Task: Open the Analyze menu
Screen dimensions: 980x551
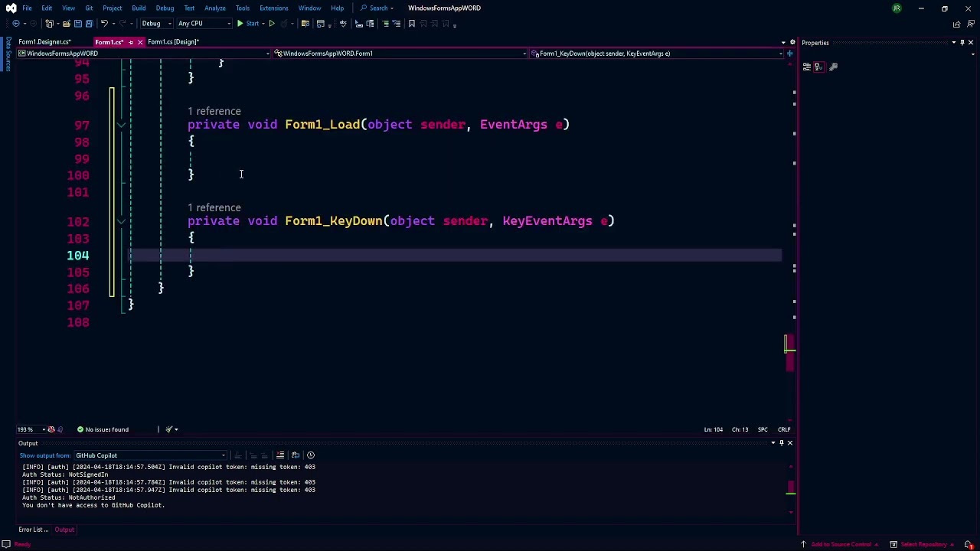Action: tap(215, 8)
